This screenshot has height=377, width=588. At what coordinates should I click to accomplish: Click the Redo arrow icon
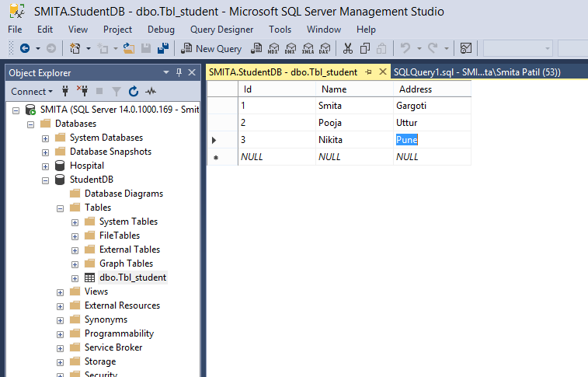click(x=433, y=48)
